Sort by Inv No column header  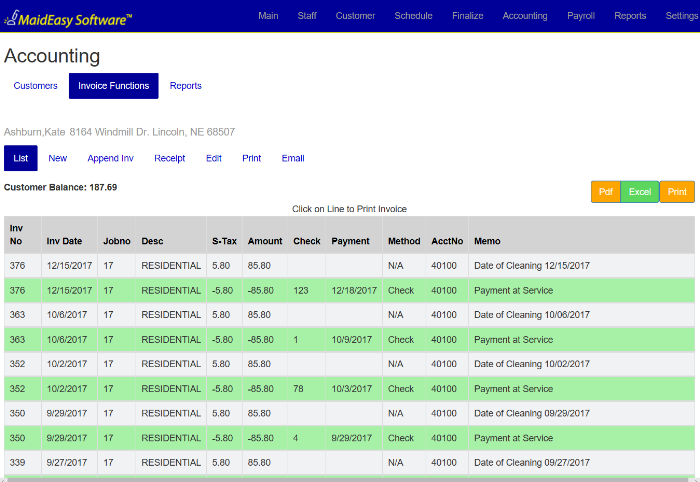[23, 235]
